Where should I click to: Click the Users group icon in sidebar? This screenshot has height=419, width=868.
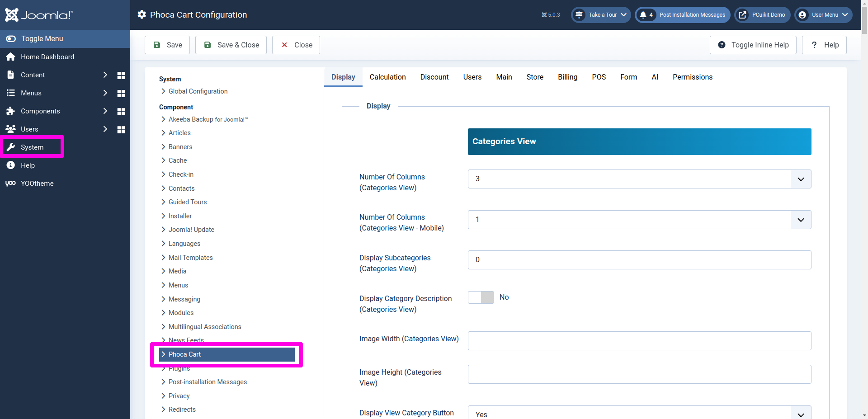coord(11,129)
